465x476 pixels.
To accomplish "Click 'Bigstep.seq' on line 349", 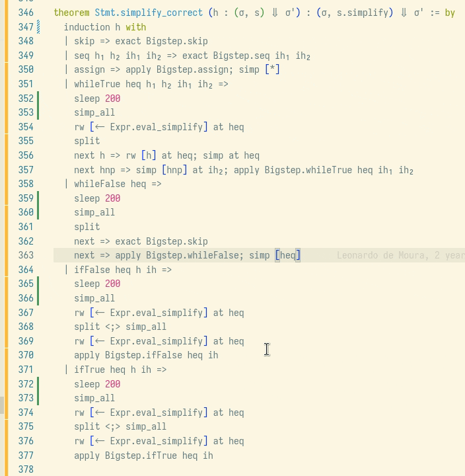I will click(x=241, y=56).
